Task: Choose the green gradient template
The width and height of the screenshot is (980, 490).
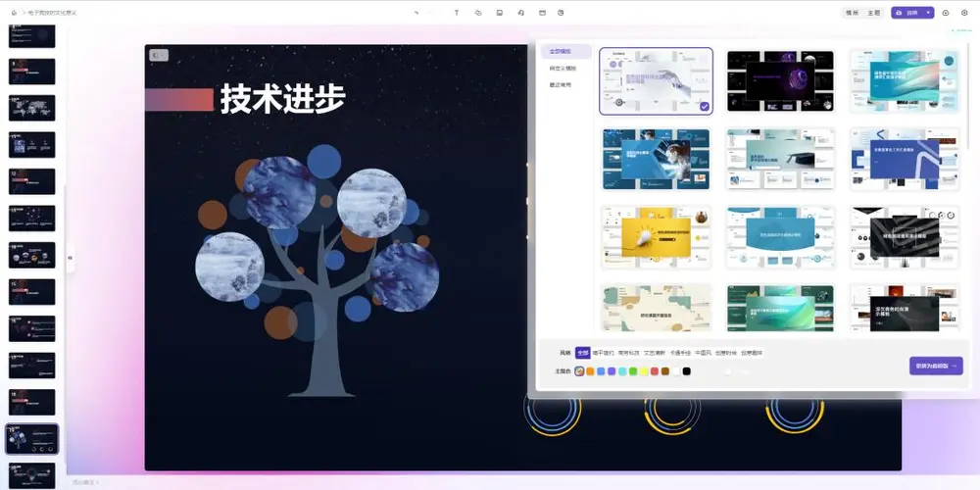Action: pyautogui.click(x=780, y=308)
